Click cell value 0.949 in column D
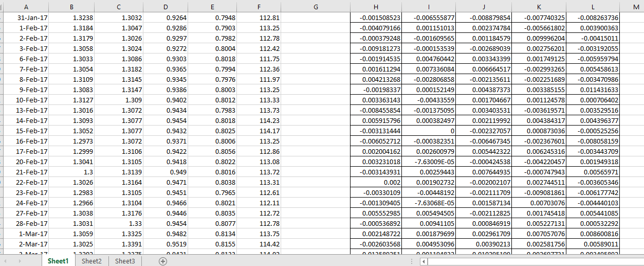The height and width of the screenshot is (266, 644). coord(165,172)
